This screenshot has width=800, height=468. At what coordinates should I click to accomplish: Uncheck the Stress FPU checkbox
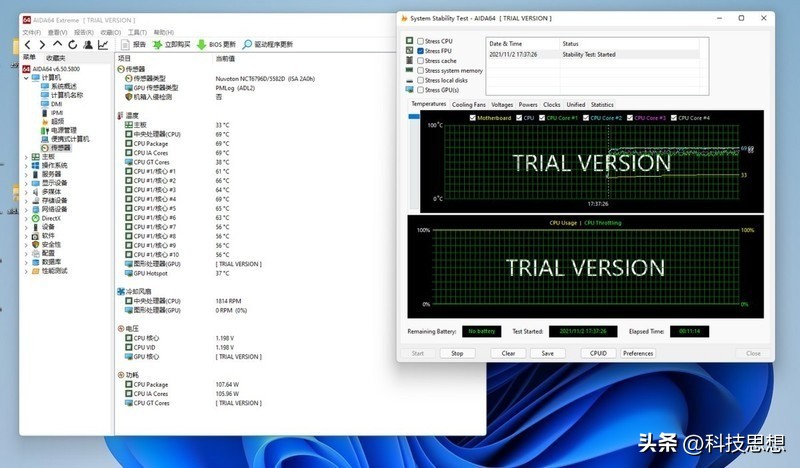coord(420,51)
